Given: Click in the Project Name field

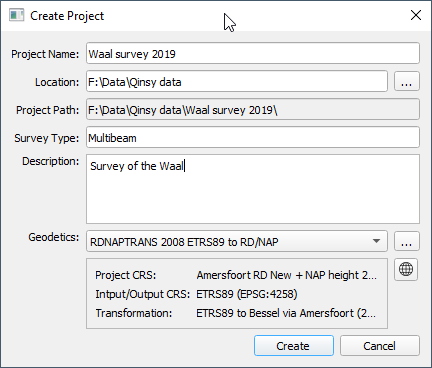Looking at the screenshot, I should tap(253, 53).
